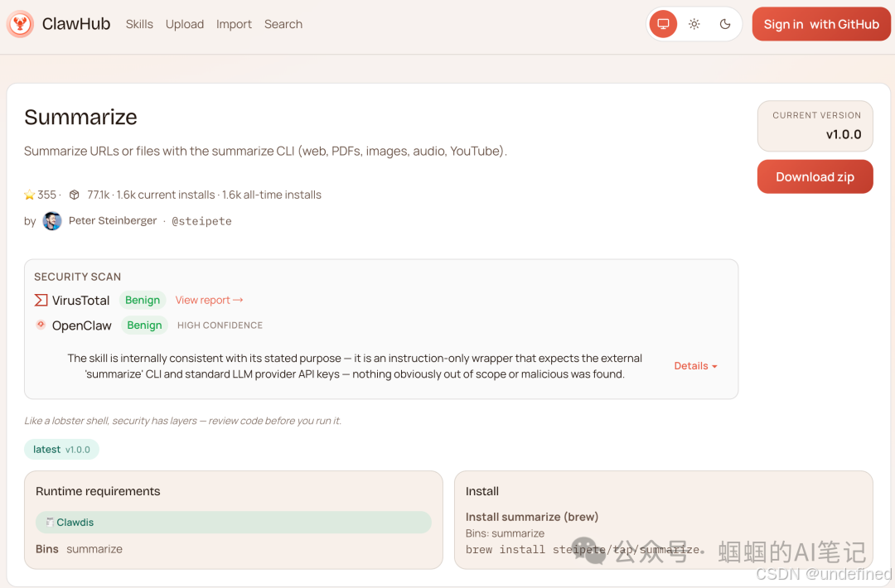Click the icon next to Clawdis
This screenshot has height=588, width=895.
point(50,522)
